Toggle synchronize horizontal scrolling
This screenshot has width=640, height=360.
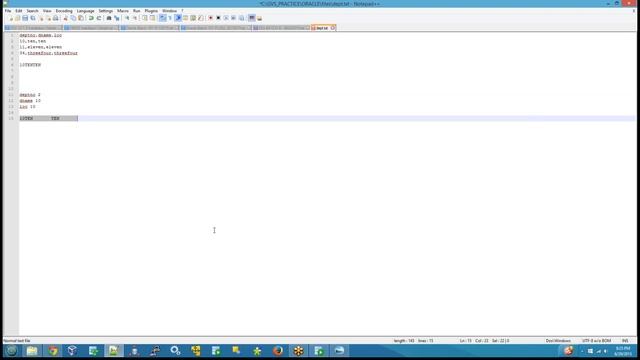click(153, 18)
